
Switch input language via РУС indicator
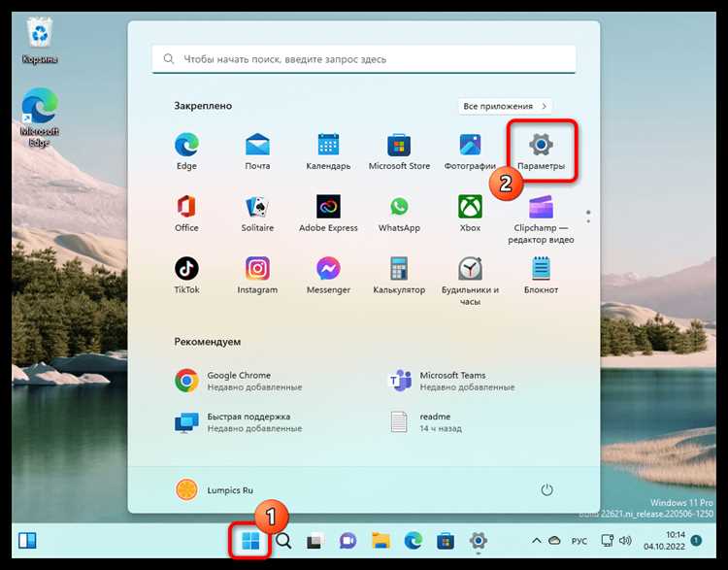tap(579, 541)
